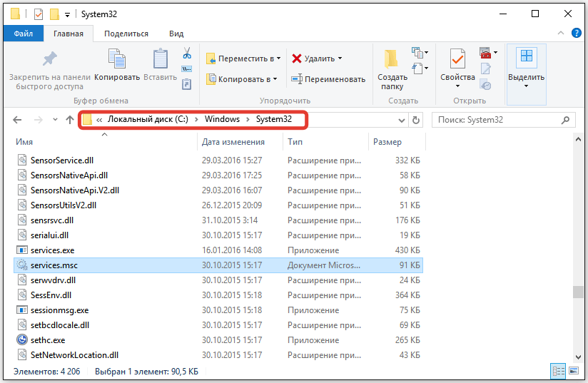Screen dimensions: 588x383
Task: Expand the Копировать в dropdown
Action: [x=275, y=79]
